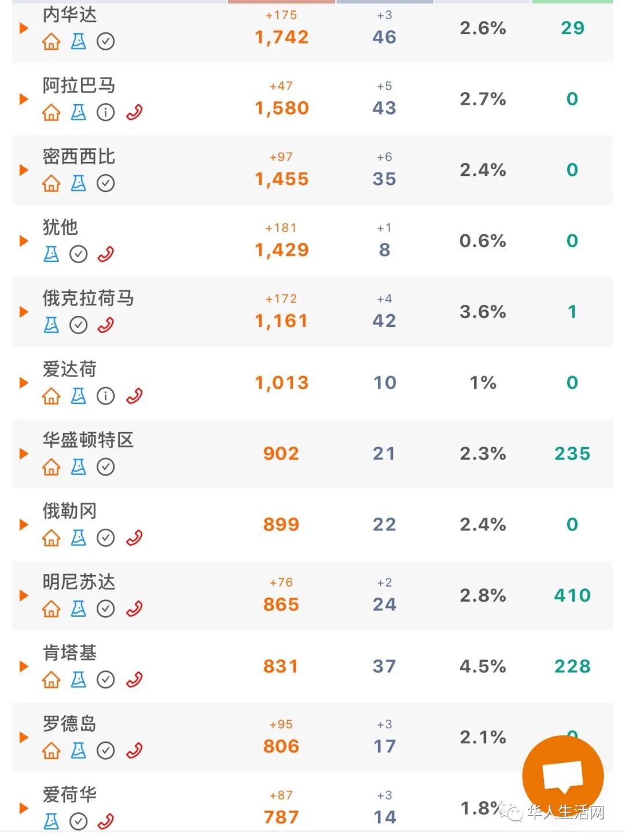
Task: Select the green recovered column header bar
Action: coord(572,2)
